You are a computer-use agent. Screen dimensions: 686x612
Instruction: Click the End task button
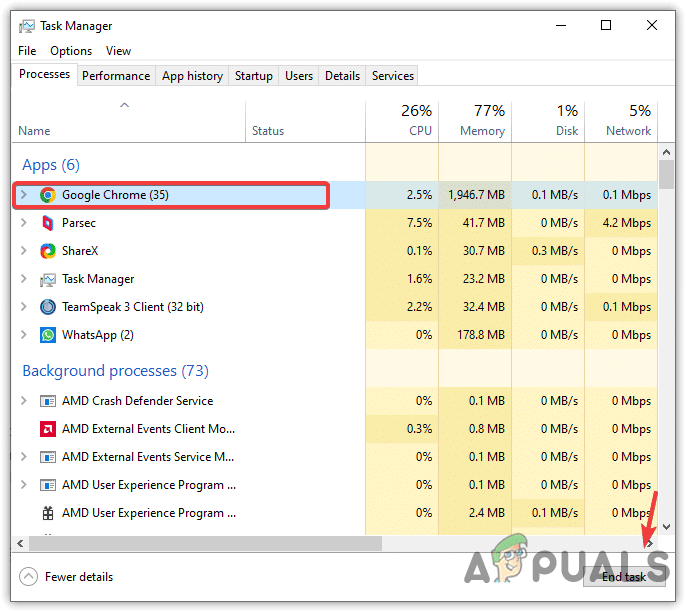(x=624, y=577)
